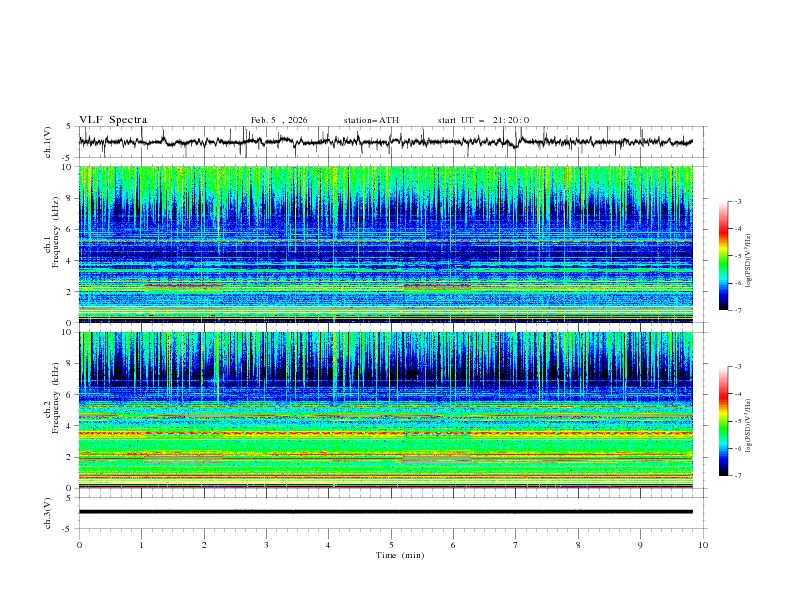Screen dimensions: 792x612
Task: Click the ch.3 flat black waveform trace
Action: coord(385,512)
